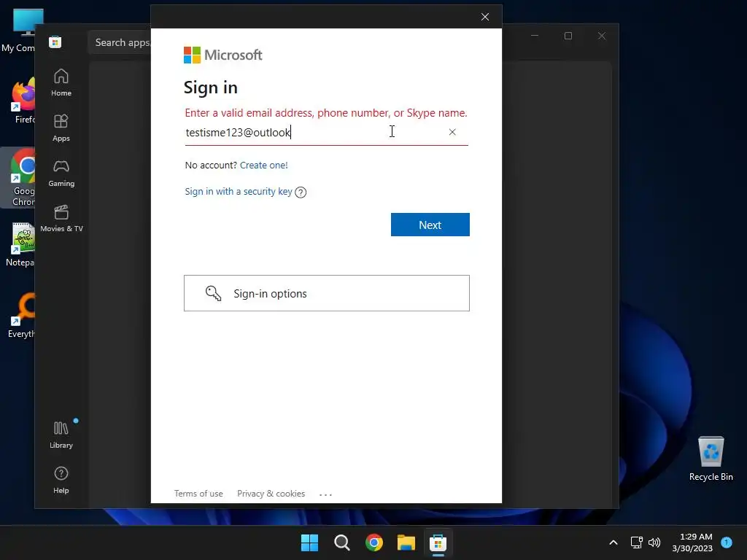Screen dimensions: 747x560
Task: Open Sign-in options
Action: click(327, 293)
